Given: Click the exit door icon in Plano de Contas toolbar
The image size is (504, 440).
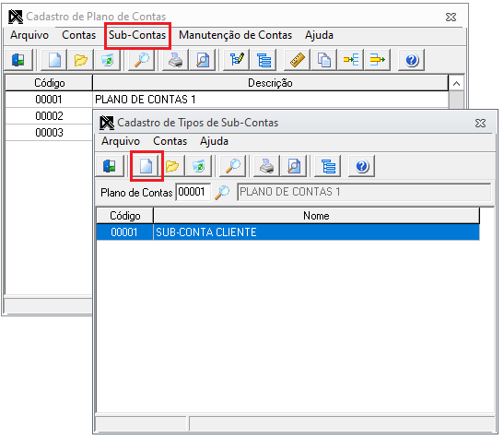Looking at the screenshot, I should [x=18, y=60].
